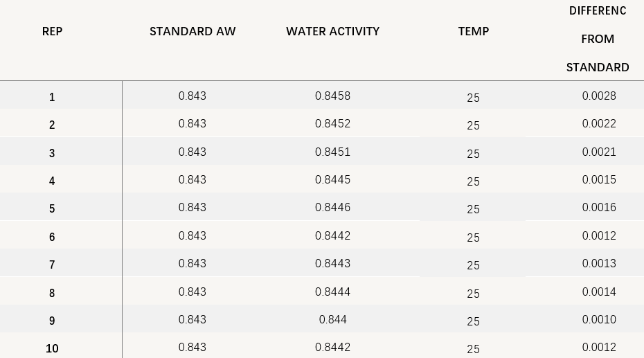Select difference cell 0.0016

599,207
